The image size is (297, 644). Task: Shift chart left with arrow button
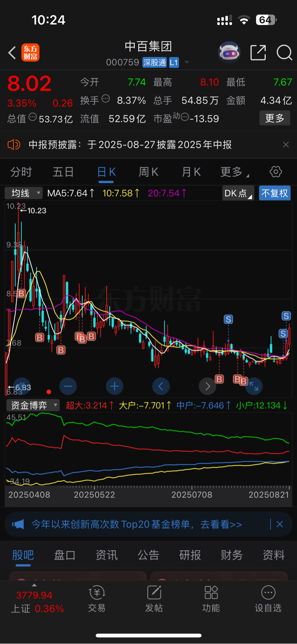(161, 386)
